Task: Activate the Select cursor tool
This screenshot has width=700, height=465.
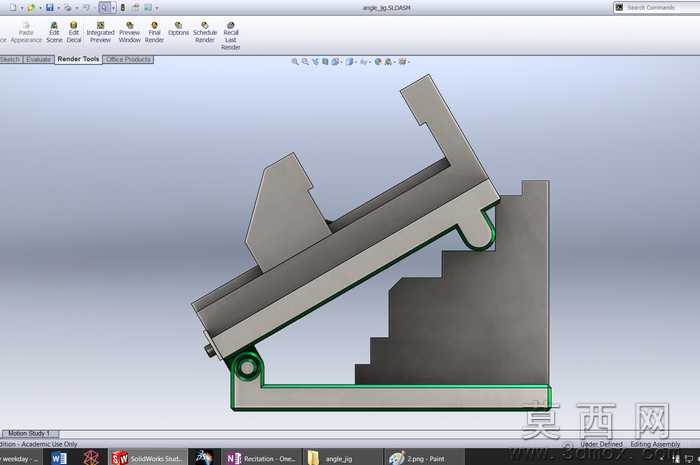Action: (x=104, y=8)
